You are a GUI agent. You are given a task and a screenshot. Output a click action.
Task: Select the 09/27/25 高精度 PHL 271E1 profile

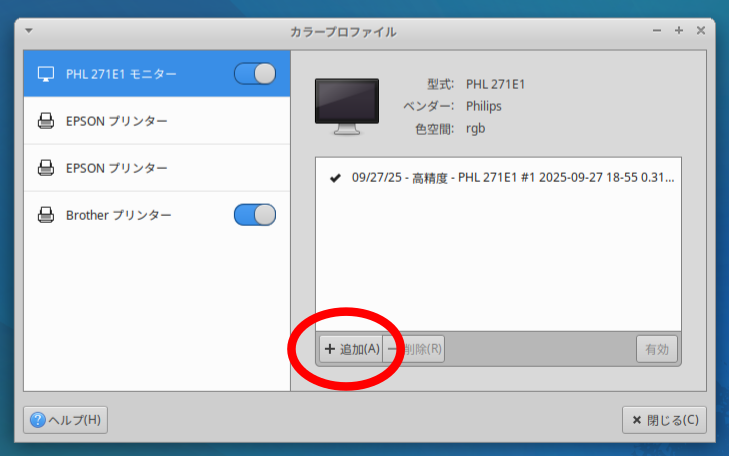(x=512, y=178)
